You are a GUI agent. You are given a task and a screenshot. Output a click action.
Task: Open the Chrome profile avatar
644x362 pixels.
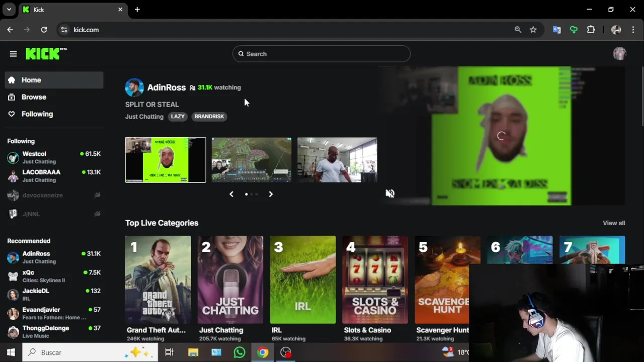[616, 30]
